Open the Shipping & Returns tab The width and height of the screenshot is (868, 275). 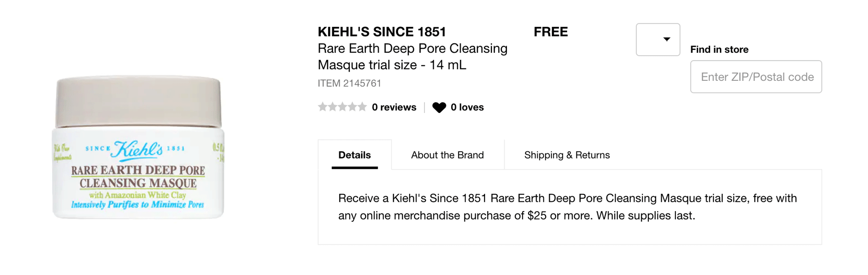(567, 155)
